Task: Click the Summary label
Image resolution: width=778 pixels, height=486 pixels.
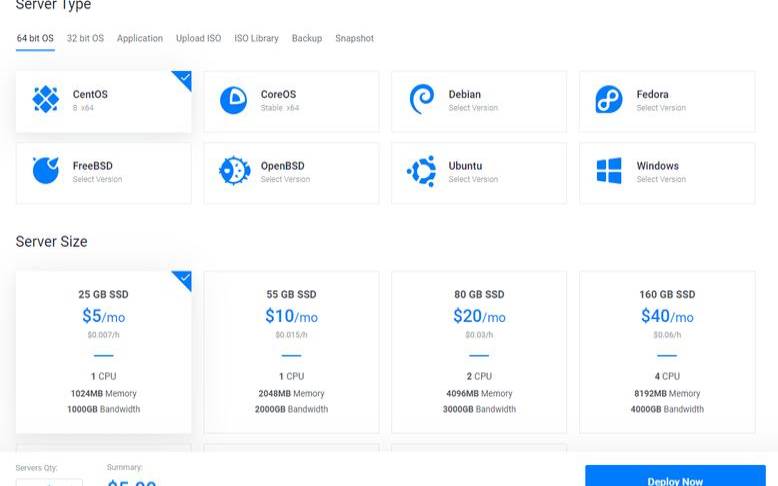Action: coord(125,467)
